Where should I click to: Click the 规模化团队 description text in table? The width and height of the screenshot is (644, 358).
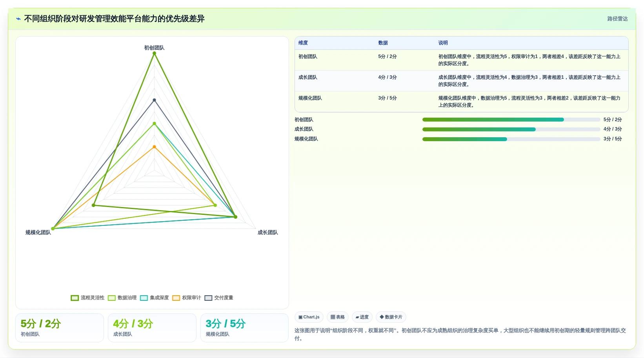point(529,102)
